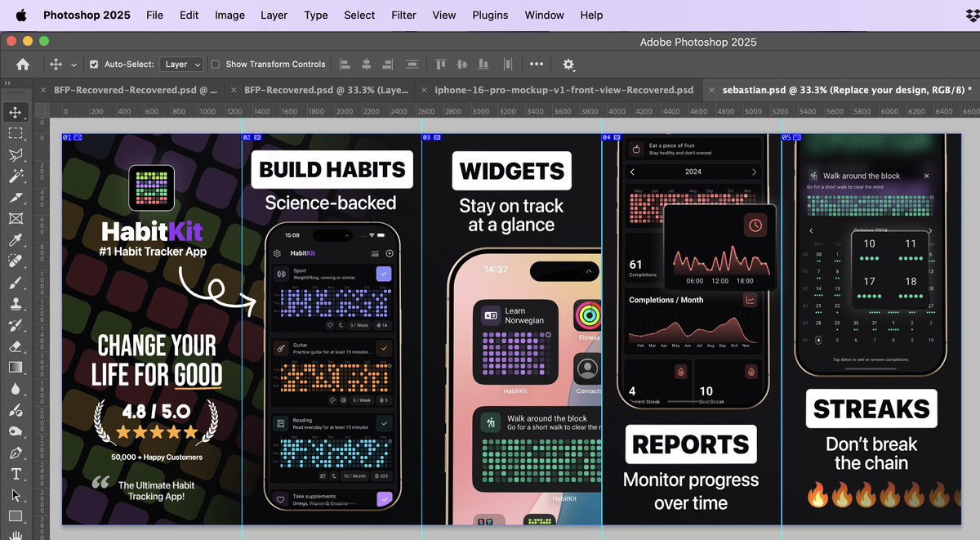
Task: Open the Type menu
Action: pyautogui.click(x=316, y=15)
